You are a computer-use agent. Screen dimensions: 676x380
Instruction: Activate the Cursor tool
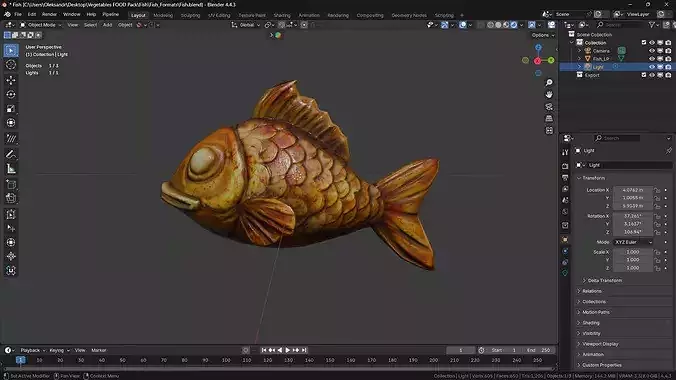(x=11, y=65)
